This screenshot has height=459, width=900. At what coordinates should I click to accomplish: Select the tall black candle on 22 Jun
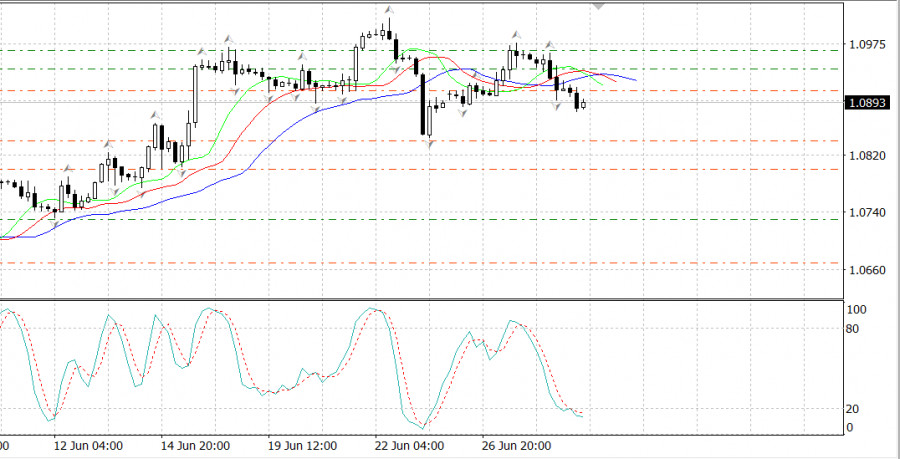click(423, 105)
